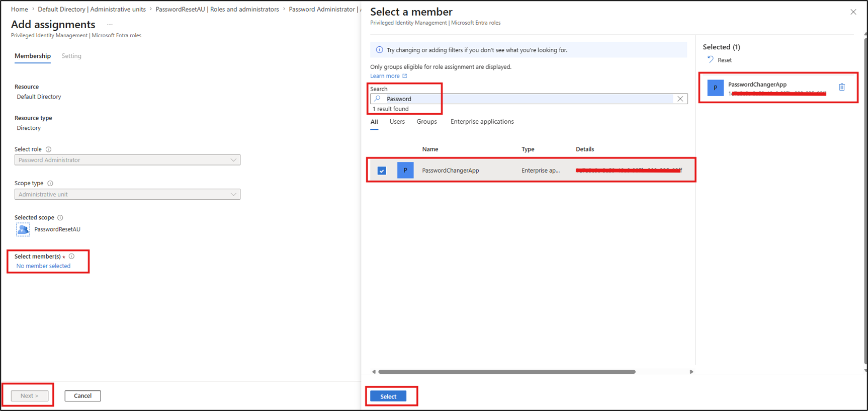Viewport: 868px width, 411px height.
Task: Click the Selected (1) heading
Action: tap(721, 47)
